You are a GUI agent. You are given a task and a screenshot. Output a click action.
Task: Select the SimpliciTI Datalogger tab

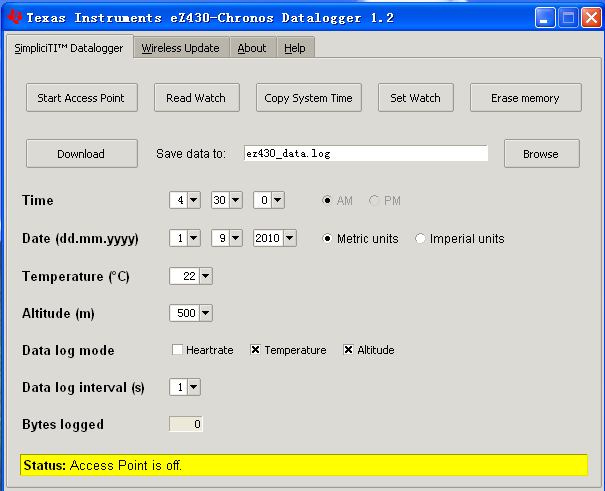click(69, 48)
